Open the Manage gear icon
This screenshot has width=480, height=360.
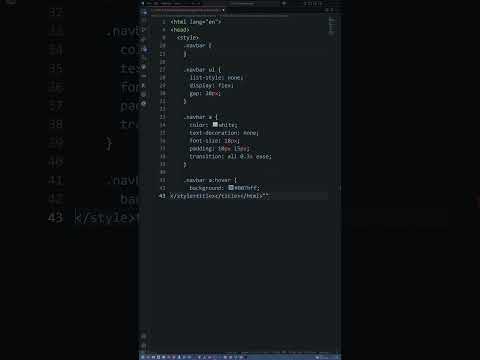pyautogui.click(x=144, y=346)
